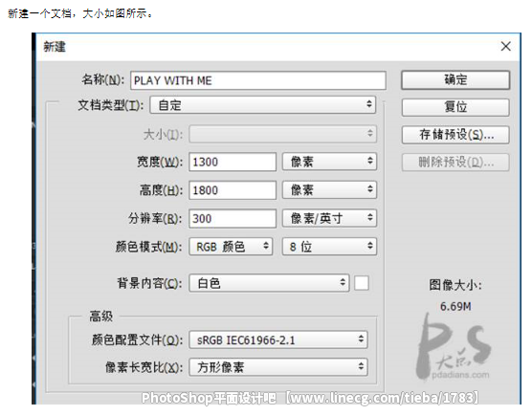
Task: Open the 文档类型 dropdown showing 自定
Action: (263, 105)
